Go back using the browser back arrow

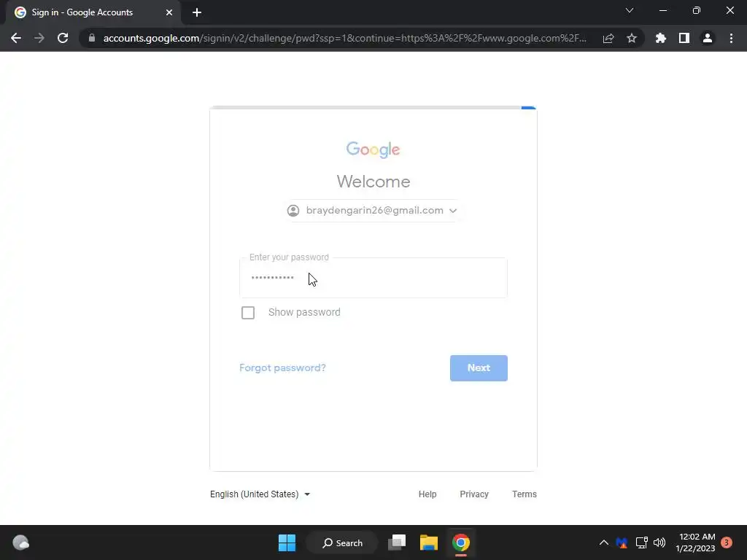click(x=16, y=38)
